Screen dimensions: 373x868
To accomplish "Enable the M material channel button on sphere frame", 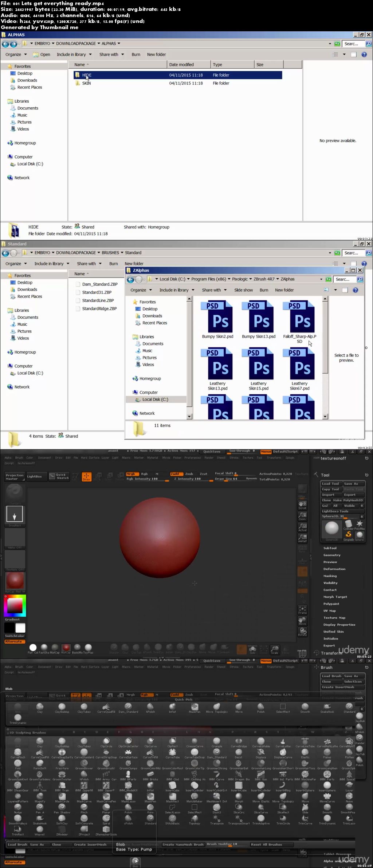I will [x=157, y=474].
